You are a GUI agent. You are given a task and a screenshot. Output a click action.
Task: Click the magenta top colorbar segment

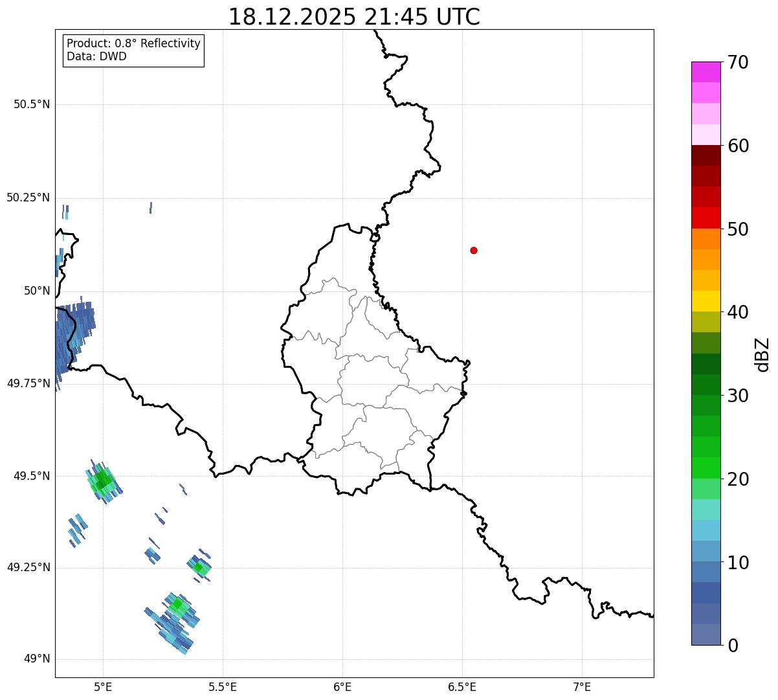click(x=706, y=72)
